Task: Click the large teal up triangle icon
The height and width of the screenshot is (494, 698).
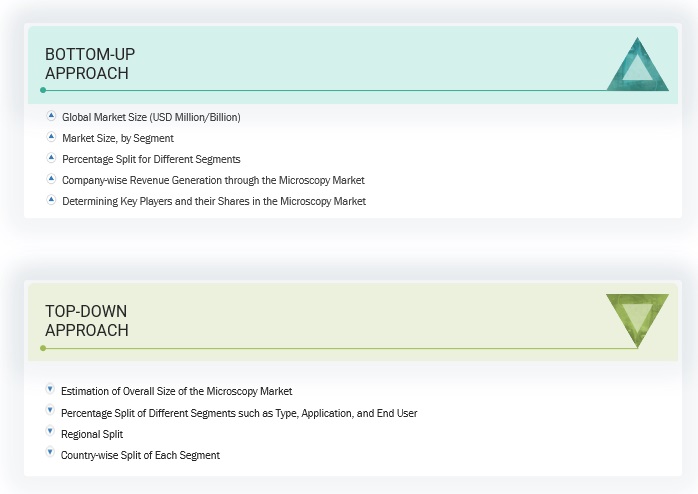Action: click(x=637, y=68)
